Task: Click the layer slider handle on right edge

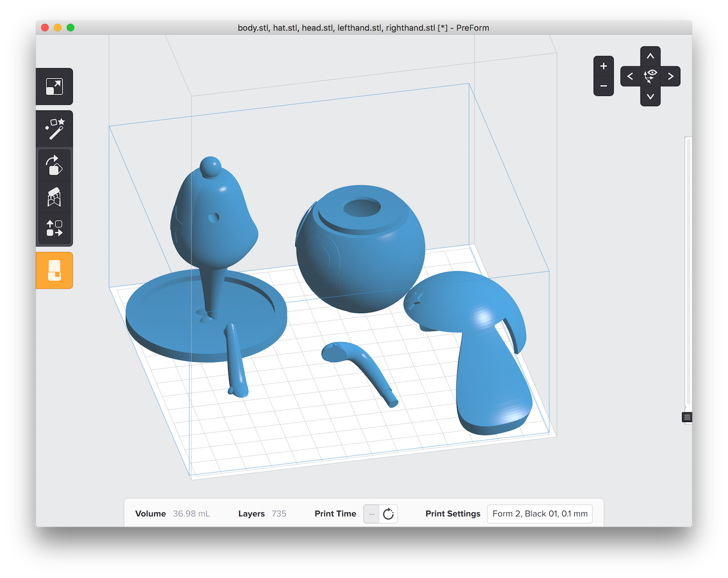Action: coord(687,417)
